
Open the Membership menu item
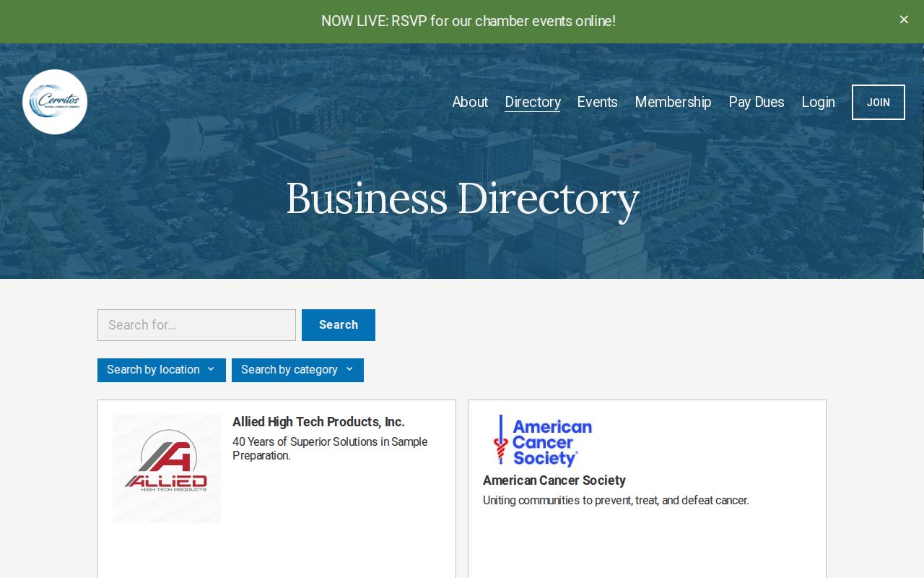674,102
